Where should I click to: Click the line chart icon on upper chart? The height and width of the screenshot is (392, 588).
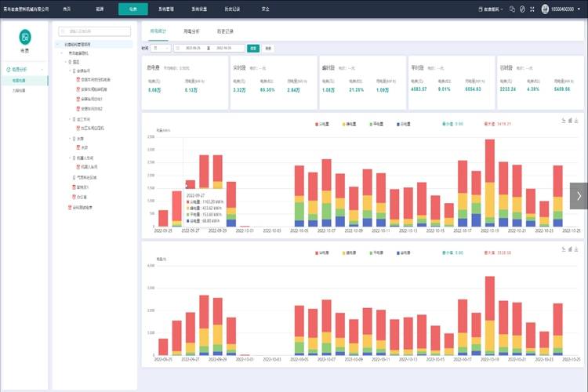click(x=564, y=121)
